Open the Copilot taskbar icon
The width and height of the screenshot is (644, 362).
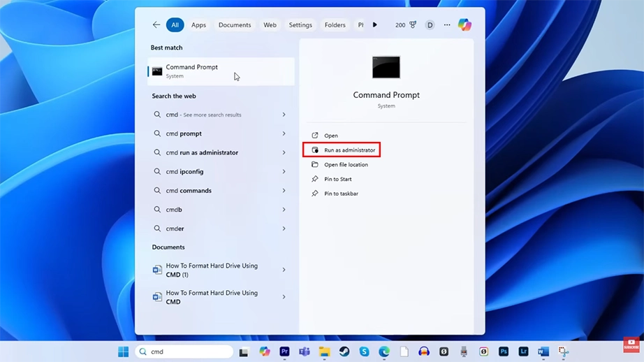click(x=265, y=352)
